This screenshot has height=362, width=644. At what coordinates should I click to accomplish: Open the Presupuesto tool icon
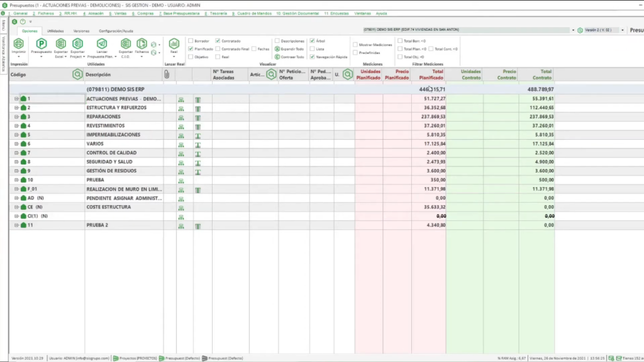click(x=41, y=43)
